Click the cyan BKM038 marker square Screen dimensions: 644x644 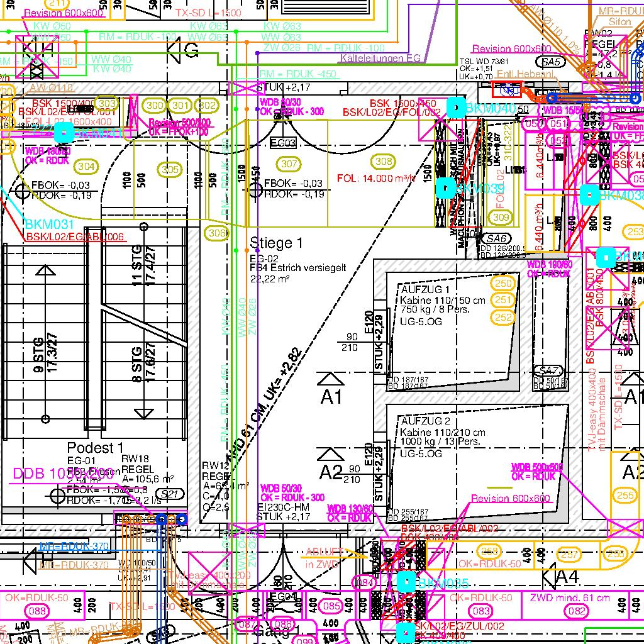[x=590, y=195]
